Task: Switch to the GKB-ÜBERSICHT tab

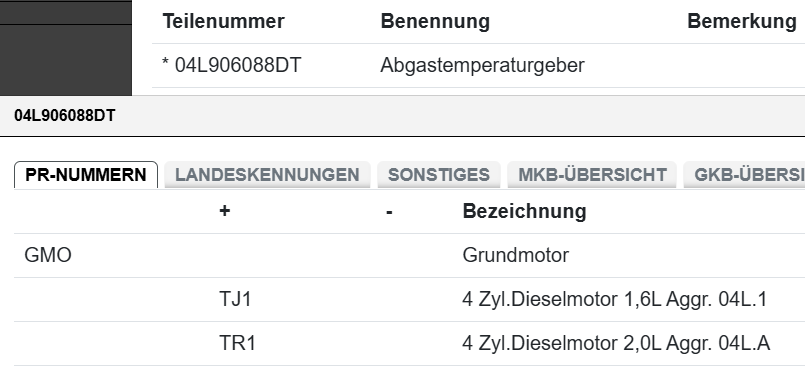Action: click(744, 175)
